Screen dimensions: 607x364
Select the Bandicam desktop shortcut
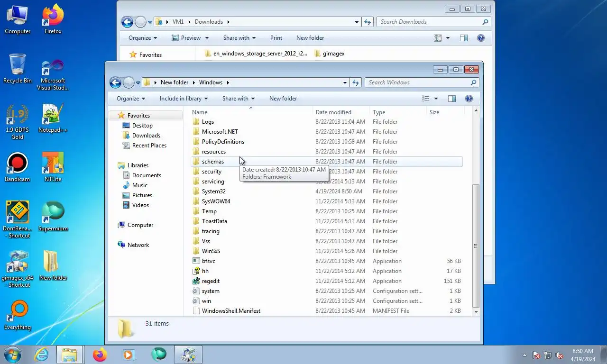tap(18, 168)
